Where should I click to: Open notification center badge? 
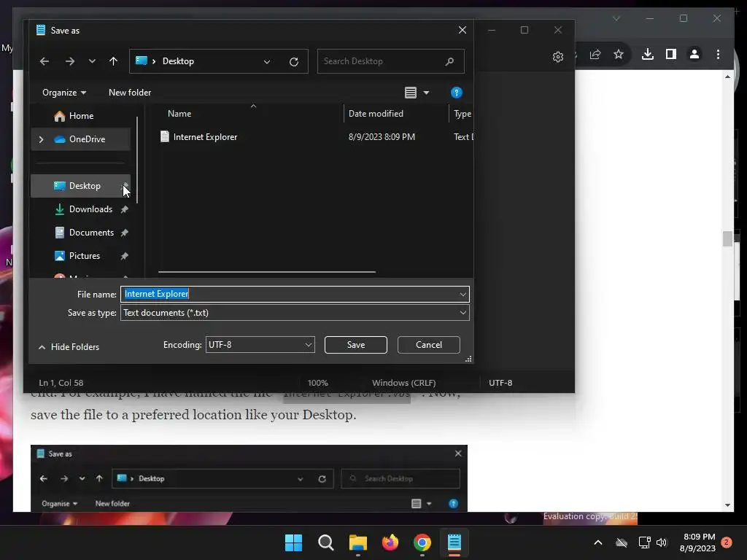727,542
